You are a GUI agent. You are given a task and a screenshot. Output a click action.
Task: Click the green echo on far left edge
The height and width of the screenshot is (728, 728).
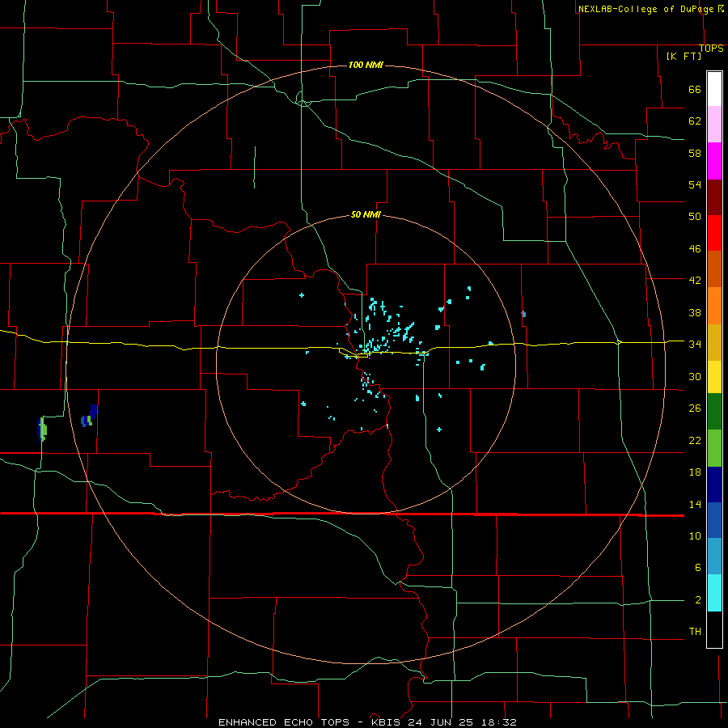[43, 428]
